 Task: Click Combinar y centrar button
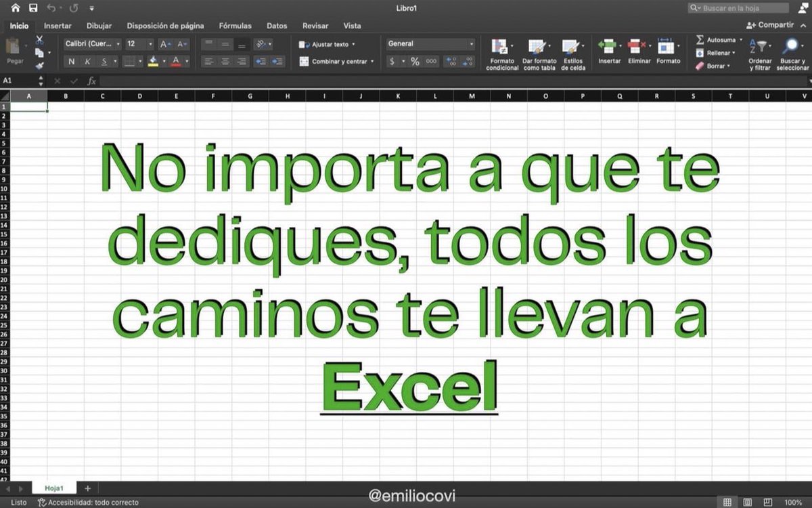336,62
